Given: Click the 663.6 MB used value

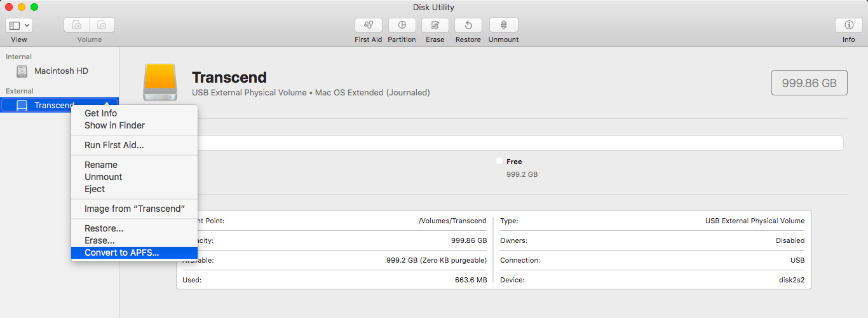Looking at the screenshot, I should [x=470, y=280].
